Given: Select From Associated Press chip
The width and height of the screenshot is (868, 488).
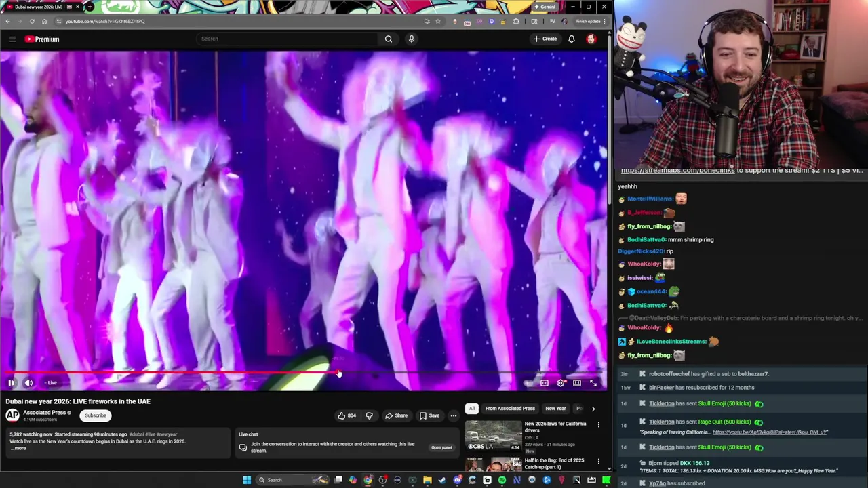Looking at the screenshot, I should point(510,409).
